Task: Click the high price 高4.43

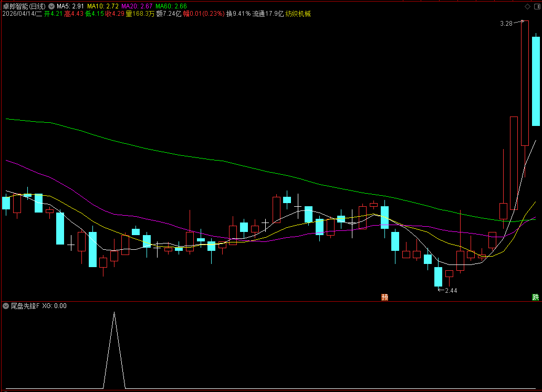Action: tap(74, 14)
